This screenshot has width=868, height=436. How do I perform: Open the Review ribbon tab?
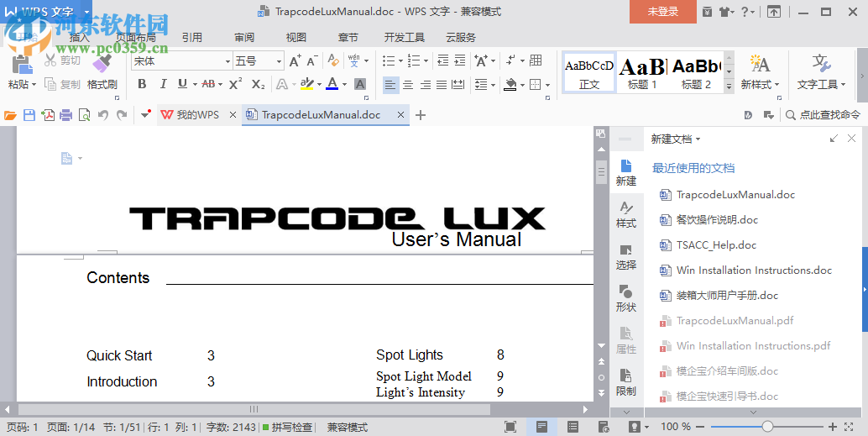coord(244,38)
